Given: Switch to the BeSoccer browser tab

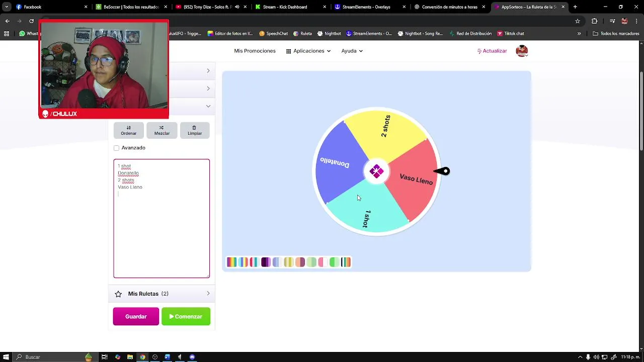Looking at the screenshot, I should point(131,7).
